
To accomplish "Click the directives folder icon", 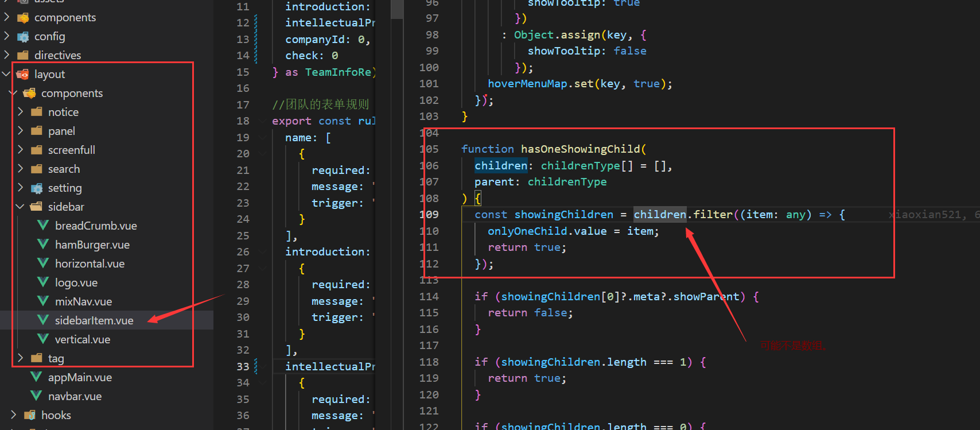I will tap(23, 56).
